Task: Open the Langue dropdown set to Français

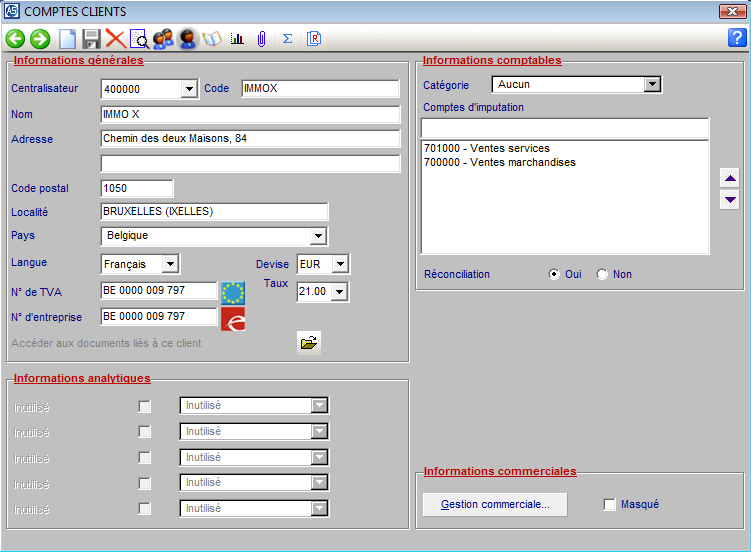Action: 170,264
